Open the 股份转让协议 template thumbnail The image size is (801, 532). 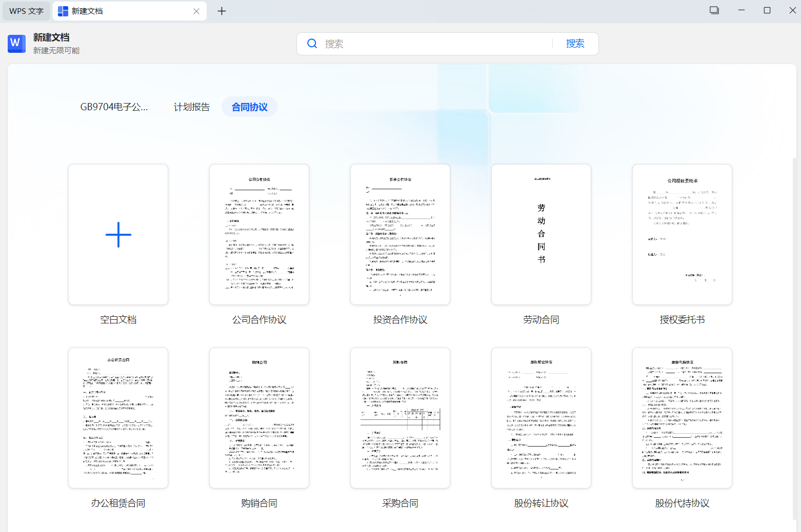[x=542, y=418]
